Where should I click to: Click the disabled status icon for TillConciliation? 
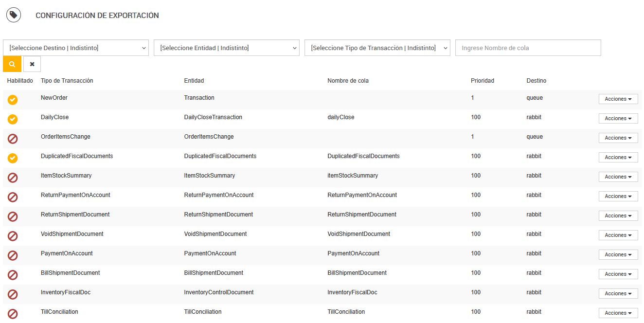[x=13, y=314]
